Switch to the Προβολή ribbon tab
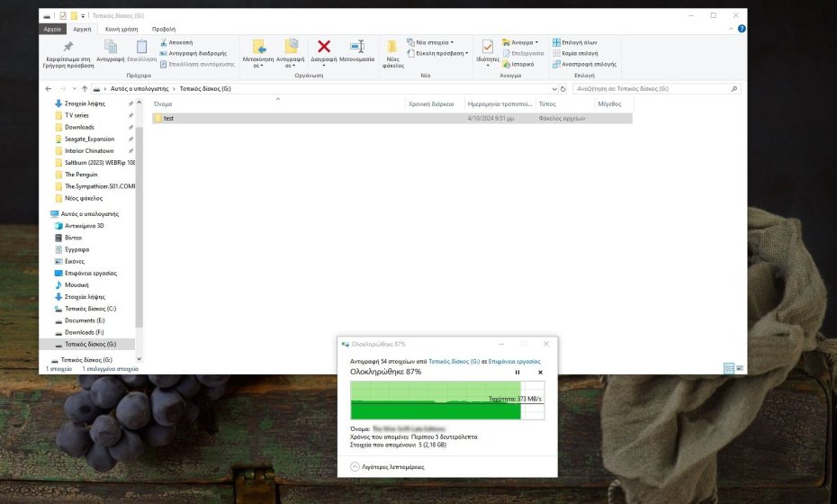 point(163,30)
